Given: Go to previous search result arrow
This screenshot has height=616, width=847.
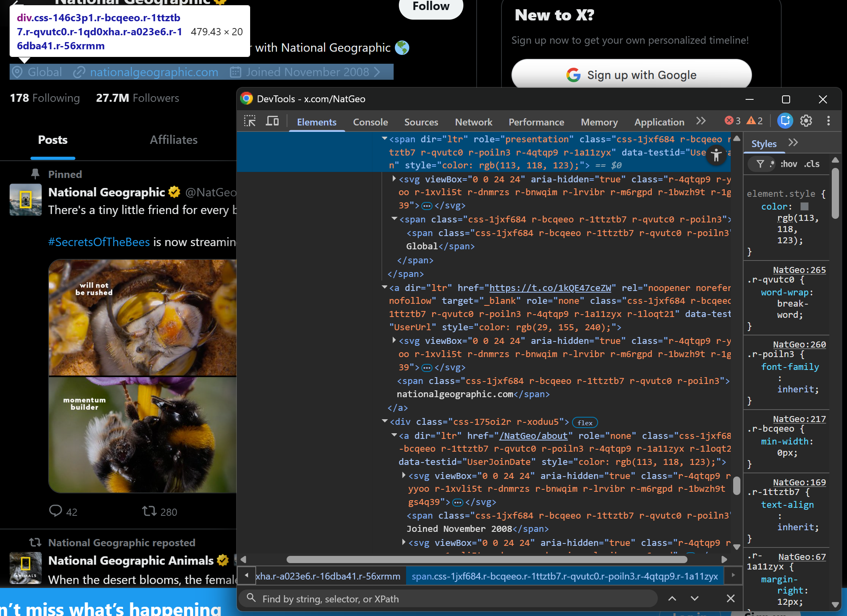Looking at the screenshot, I should (x=672, y=598).
